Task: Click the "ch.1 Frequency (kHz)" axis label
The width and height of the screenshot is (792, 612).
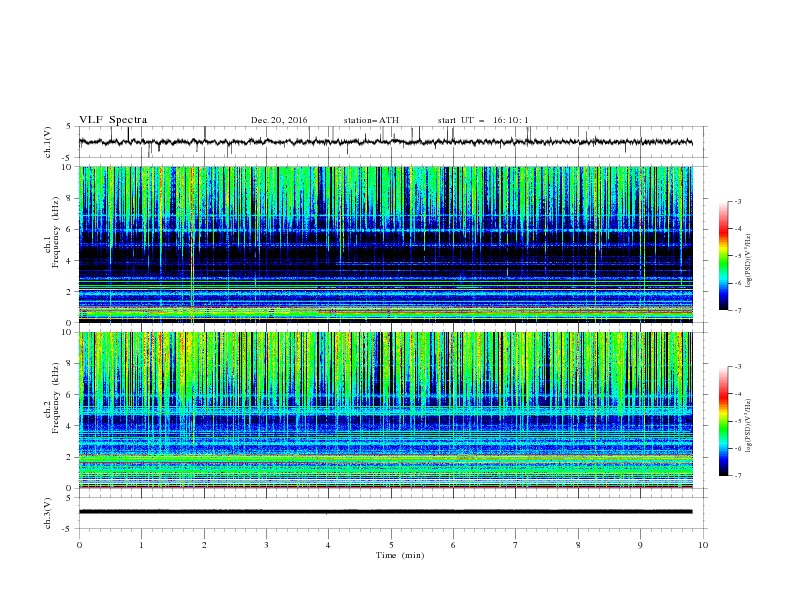Action: coord(51,232)
